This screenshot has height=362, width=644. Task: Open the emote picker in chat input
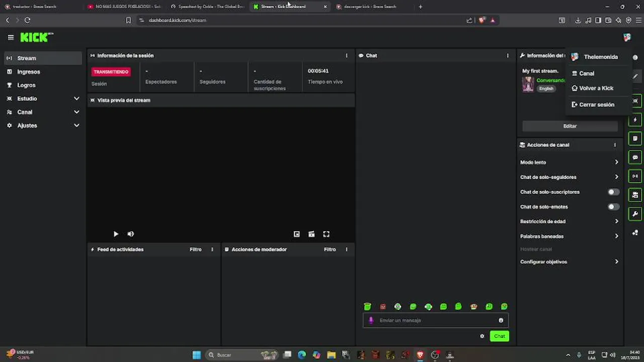click(x=501, y=320)
